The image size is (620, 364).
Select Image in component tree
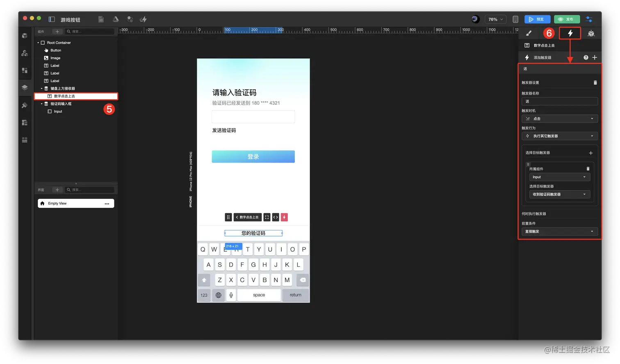[55, 58]
